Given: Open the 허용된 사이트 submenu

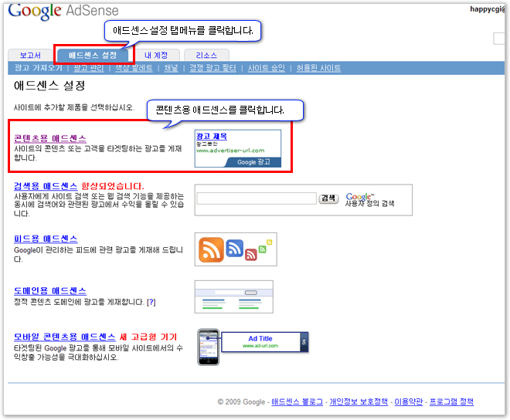Looking at the screenshot, I should pos(318,68).
